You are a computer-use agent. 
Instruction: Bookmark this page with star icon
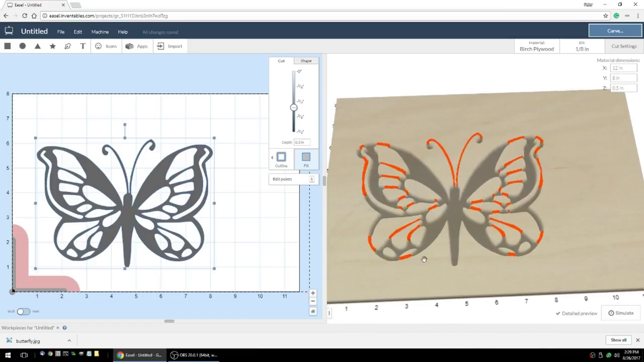(x=606, y=16)
